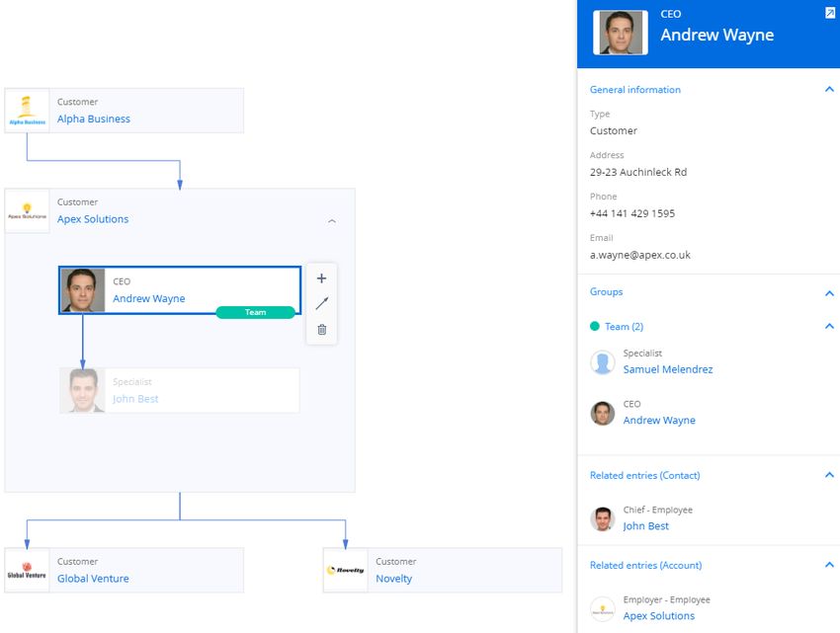Image resolution: width=840 pixels, height=633 pixels.
Task: Collapse the Apex Solutions diagram node
Action: pyautogui.click(x=332, y=221)
